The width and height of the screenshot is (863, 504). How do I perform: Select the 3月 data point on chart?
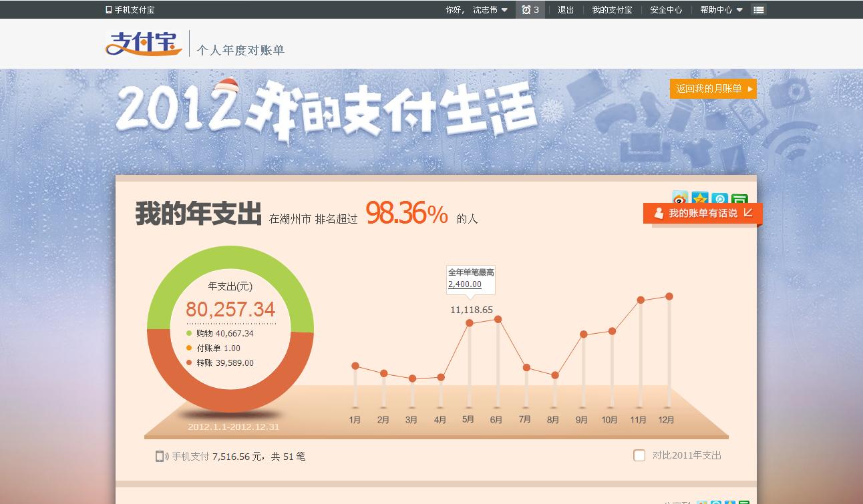tap(412, 379)
